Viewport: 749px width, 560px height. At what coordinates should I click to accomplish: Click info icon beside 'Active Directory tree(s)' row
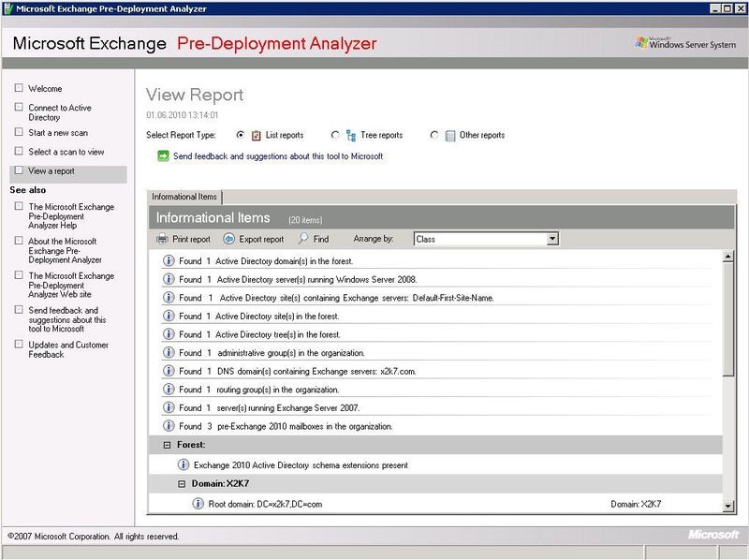click(169, 333)
